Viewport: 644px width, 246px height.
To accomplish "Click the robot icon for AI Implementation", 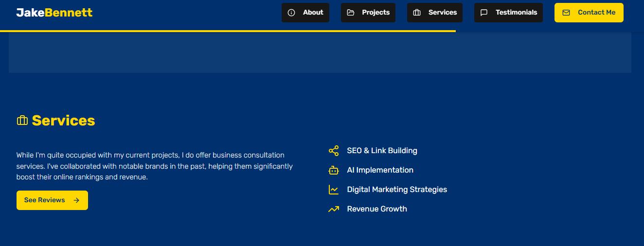I will (x=334, y=170).
